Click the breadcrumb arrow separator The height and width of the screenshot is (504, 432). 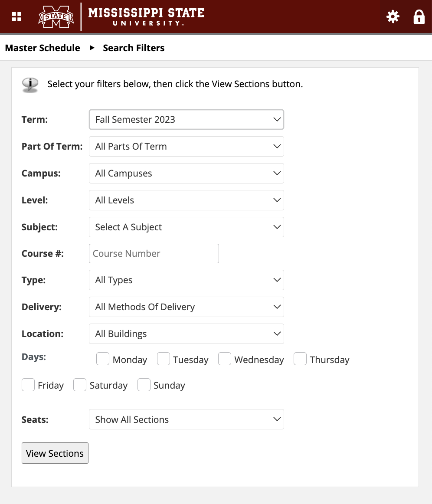92,48
